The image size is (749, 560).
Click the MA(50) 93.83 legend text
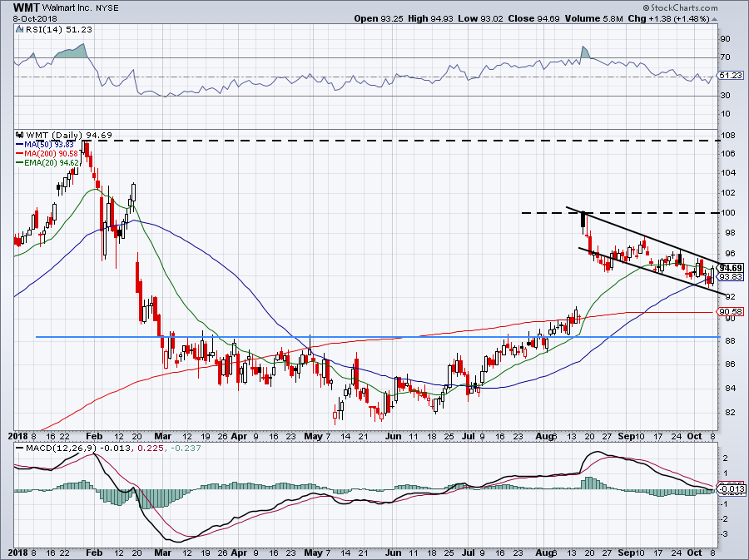pyautogui.click(x=49, y=144)
